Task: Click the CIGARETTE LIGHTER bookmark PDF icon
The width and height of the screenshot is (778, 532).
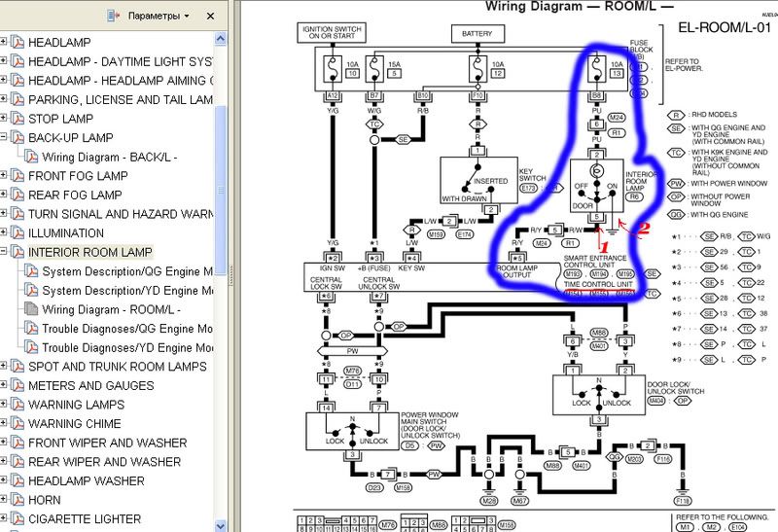Action: click(x=17, y=519)
